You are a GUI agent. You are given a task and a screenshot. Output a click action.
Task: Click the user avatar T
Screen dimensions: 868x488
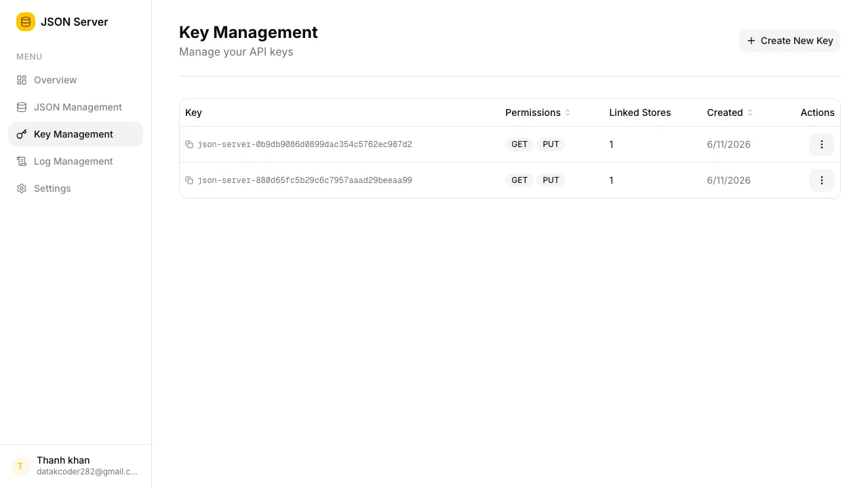[20, 466]
